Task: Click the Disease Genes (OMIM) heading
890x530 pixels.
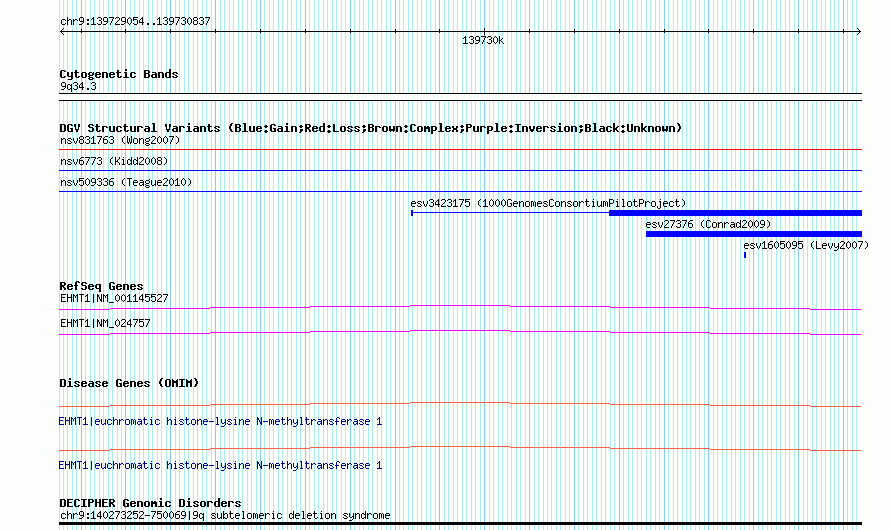Action: click(x=129, y=383)
